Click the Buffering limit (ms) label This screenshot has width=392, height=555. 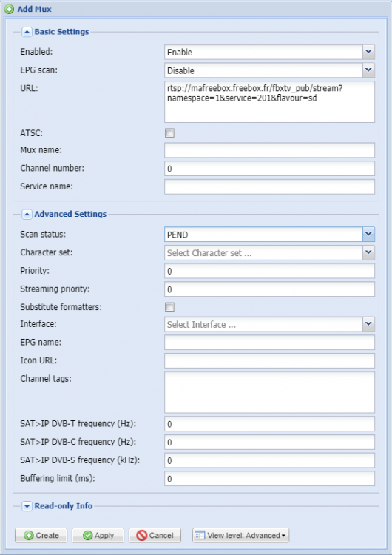click(x=58, y=478)
